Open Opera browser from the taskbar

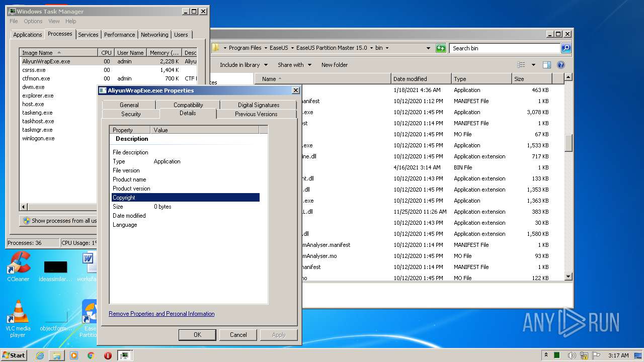pos(108,355)
